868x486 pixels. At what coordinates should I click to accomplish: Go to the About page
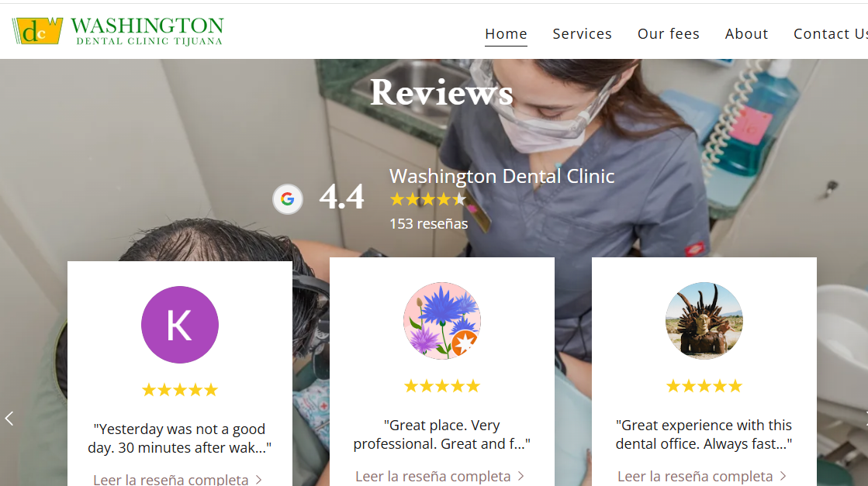tap(746, 34)
